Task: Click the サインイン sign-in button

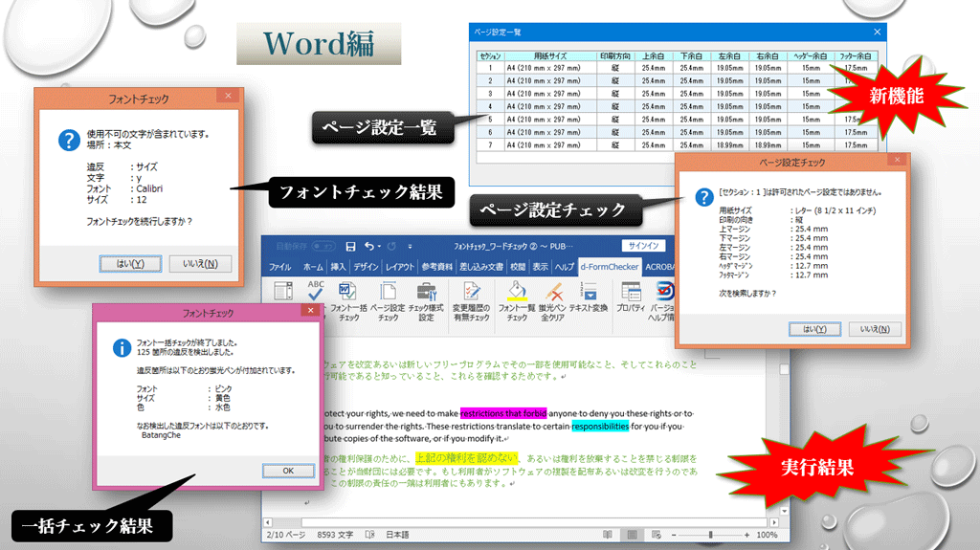Action: pos(643,246)
